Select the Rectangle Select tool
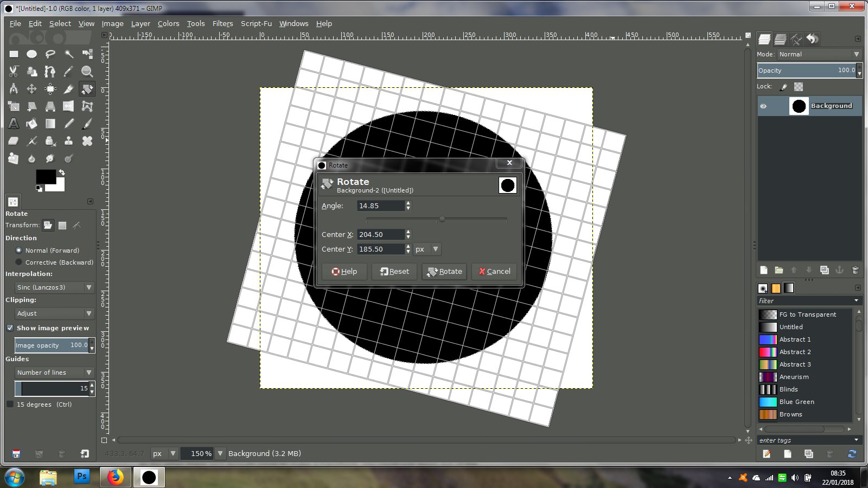Image resolution: width=868 pixels, height=488 pixels. [14, 54]
